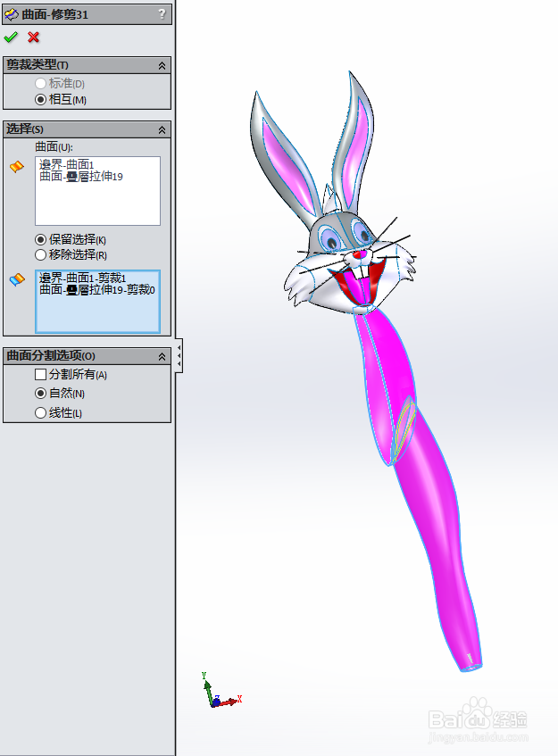
Task: Collapse the 剪裁类型(T) section
Action: pos(162,65)
